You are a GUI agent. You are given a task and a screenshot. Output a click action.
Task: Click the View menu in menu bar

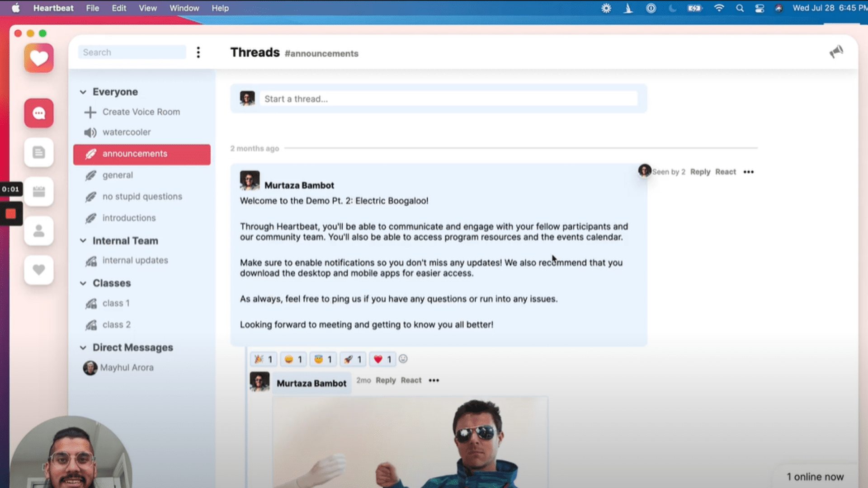[x=147, y=8]
